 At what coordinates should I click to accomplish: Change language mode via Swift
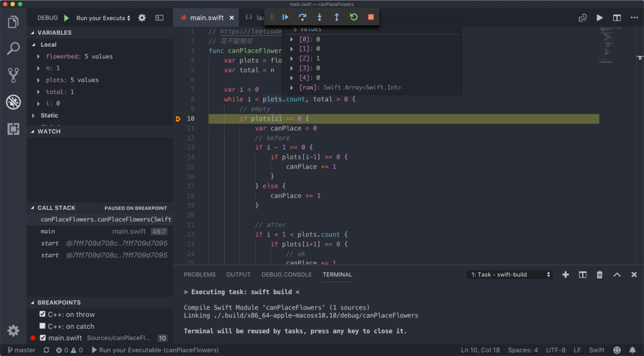click(x=597, y=350)
